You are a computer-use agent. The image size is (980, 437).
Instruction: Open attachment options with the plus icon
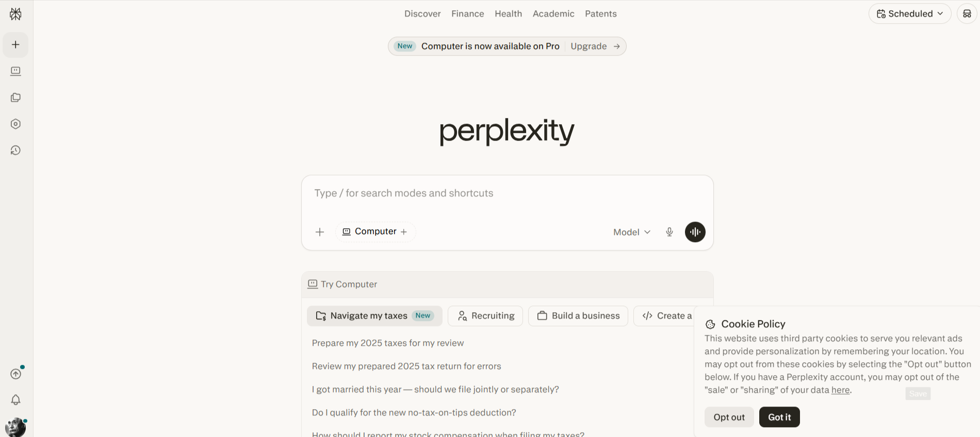pyautogui.click(x=319, y=232)
